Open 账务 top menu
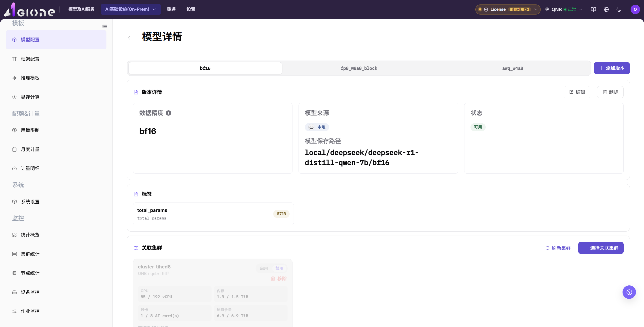 coord(171,9)
